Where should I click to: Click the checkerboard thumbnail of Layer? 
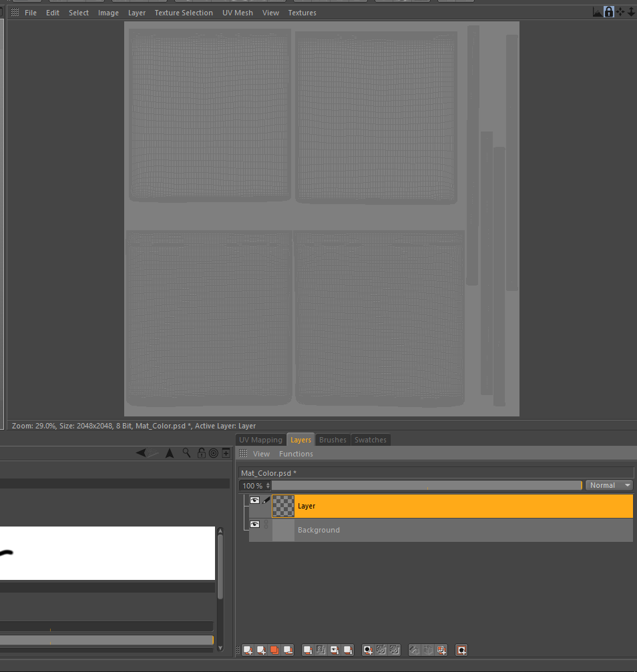[283, 506]
